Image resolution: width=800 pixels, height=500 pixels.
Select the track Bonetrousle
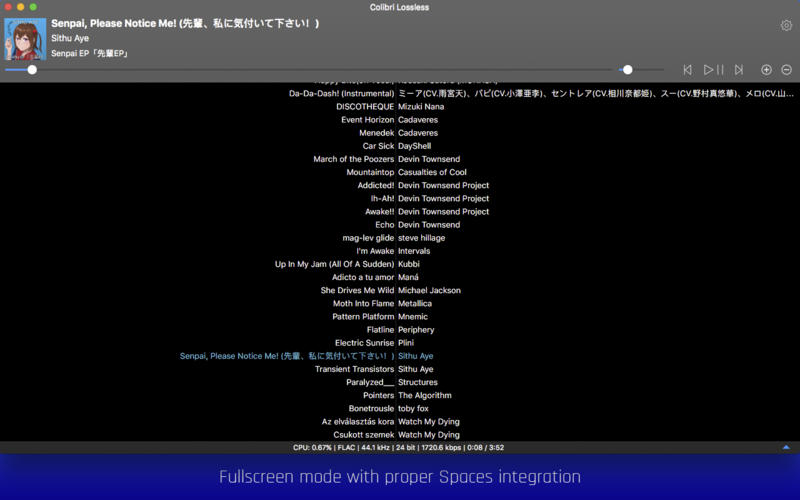(x=371, y=409)
